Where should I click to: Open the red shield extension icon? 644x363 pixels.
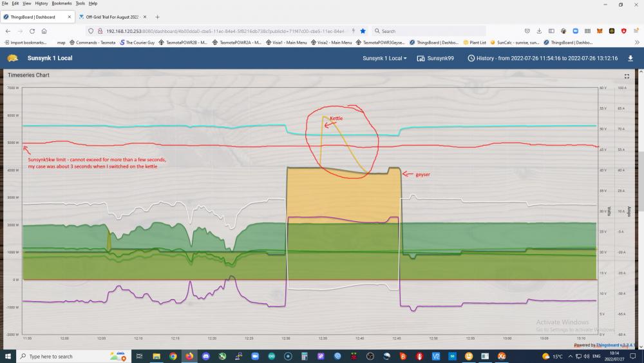(624, 31)
